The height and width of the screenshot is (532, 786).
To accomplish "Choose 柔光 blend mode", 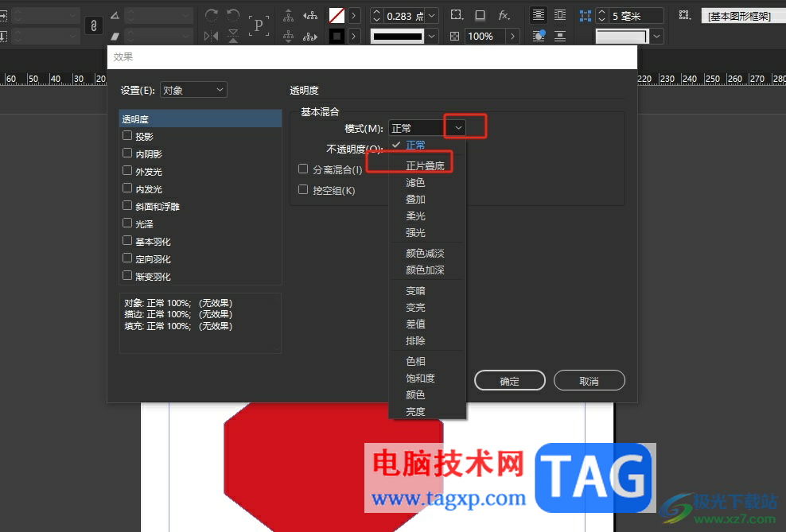I will (415, 216).
